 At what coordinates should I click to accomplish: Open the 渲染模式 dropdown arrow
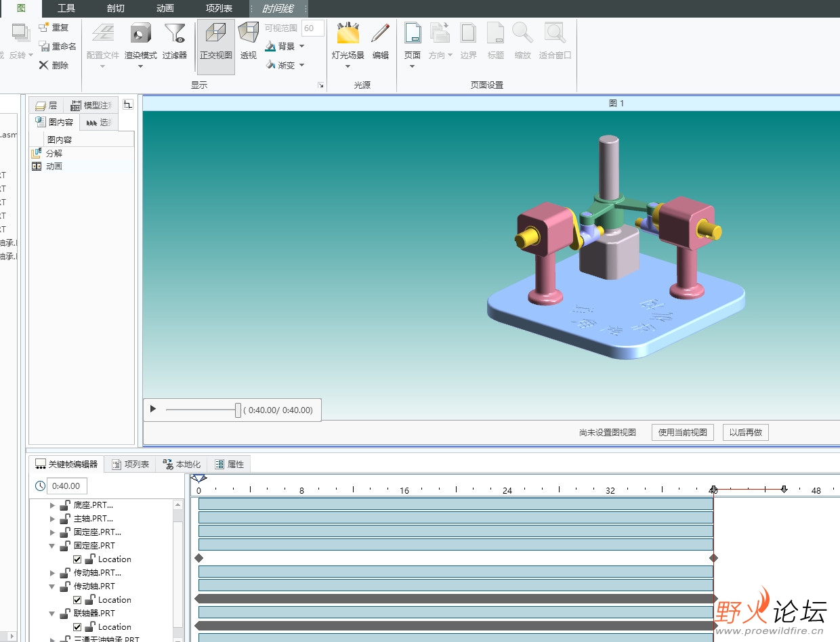pyautogui.click(x=140, y=66)
